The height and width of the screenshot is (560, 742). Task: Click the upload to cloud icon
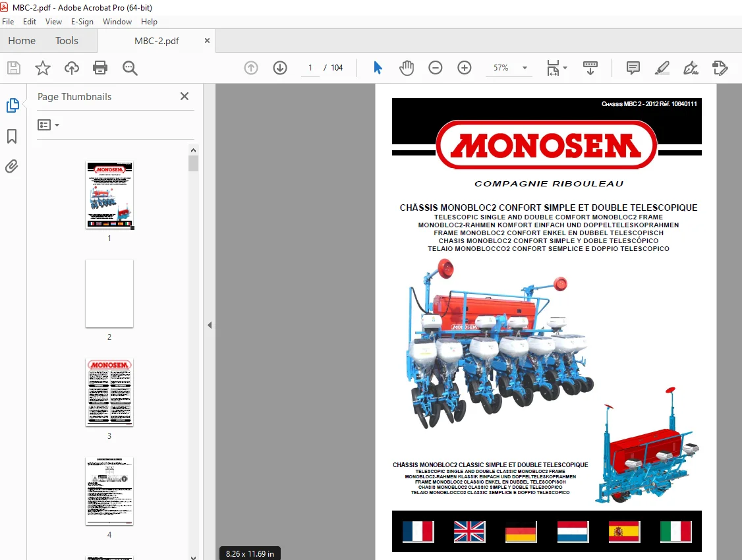71,68
